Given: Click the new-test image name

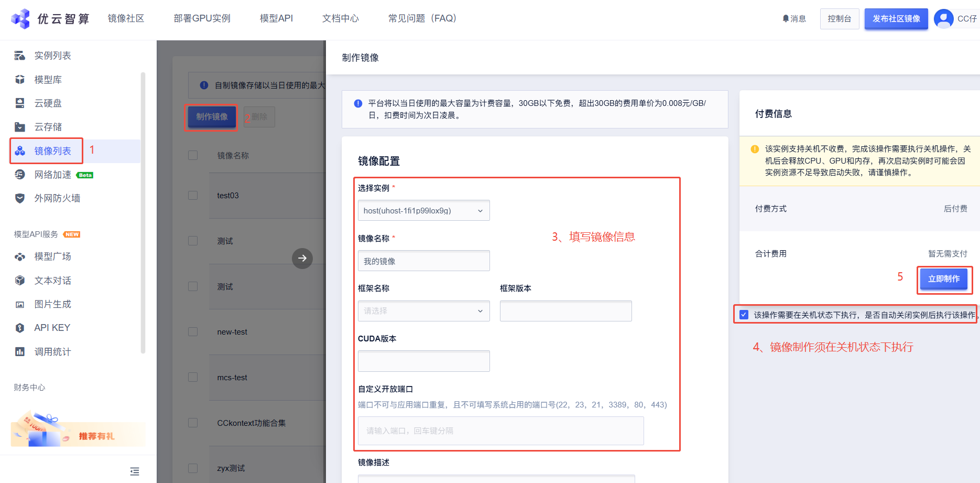Looking at the screenshot, I should click(232, 332).
